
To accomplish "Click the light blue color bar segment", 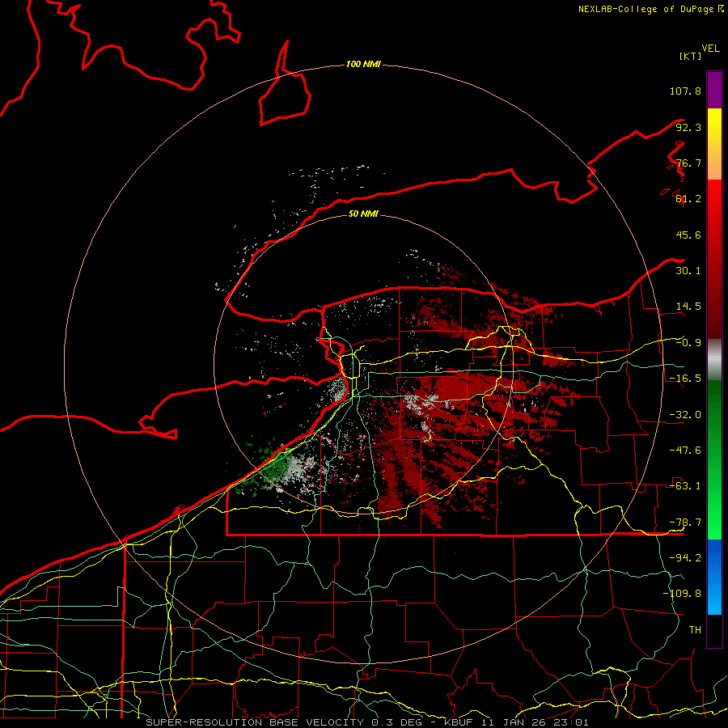I will pyautogui.click(x=713, y=603).
